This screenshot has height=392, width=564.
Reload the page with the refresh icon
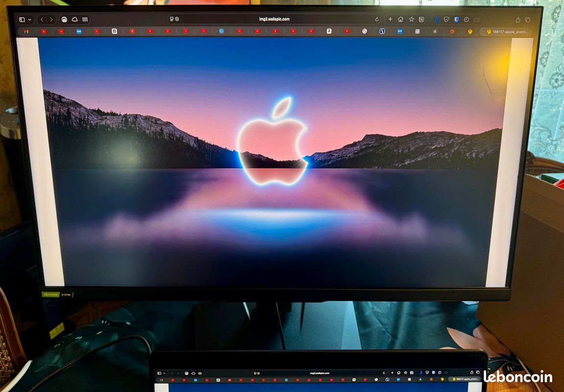[377, 20]
